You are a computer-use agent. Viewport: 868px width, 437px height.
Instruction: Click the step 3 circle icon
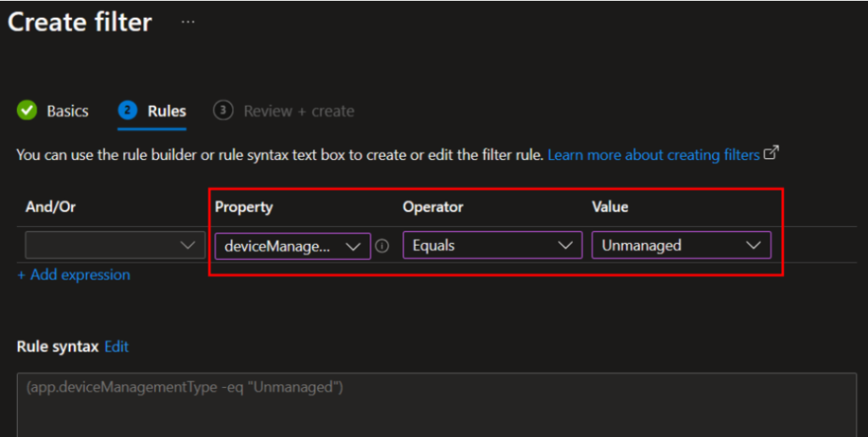[x=223, y=111]
